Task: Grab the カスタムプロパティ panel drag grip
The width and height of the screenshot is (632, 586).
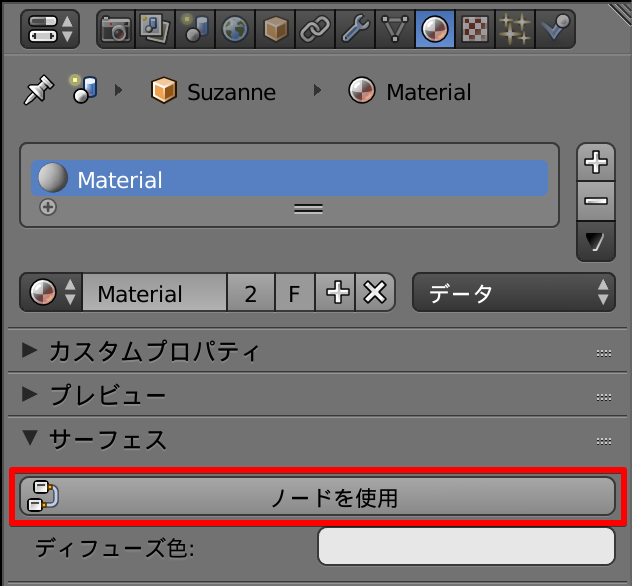Action: coord(604,353)
